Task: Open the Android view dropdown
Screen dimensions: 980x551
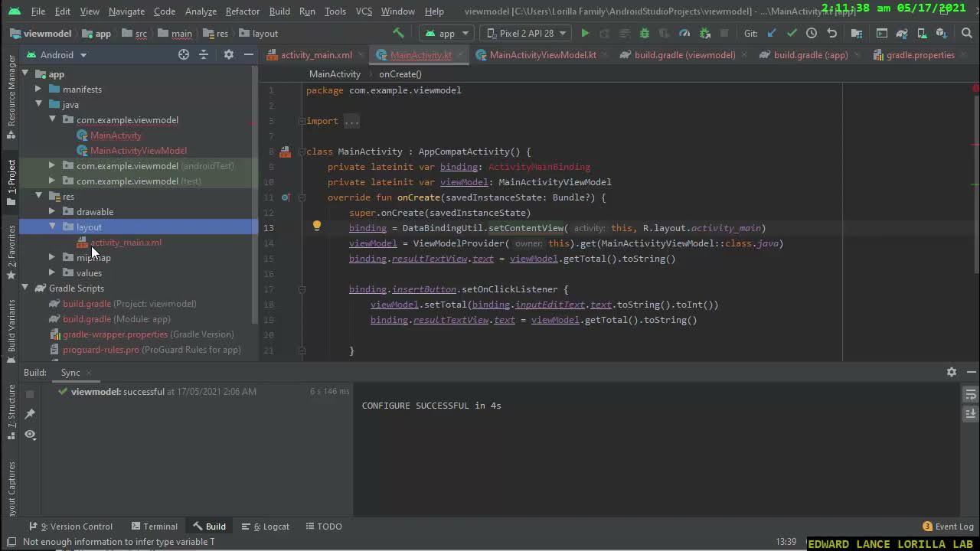Action: pos(57,54)
